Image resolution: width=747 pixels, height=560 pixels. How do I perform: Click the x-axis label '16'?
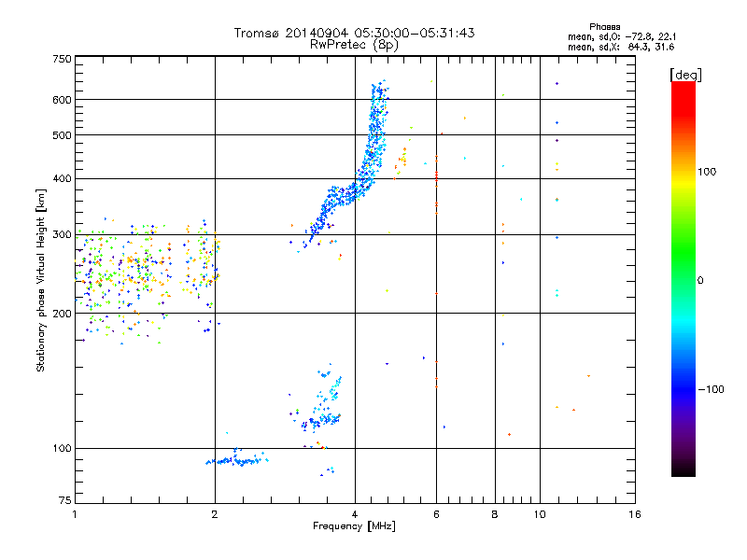635,514
